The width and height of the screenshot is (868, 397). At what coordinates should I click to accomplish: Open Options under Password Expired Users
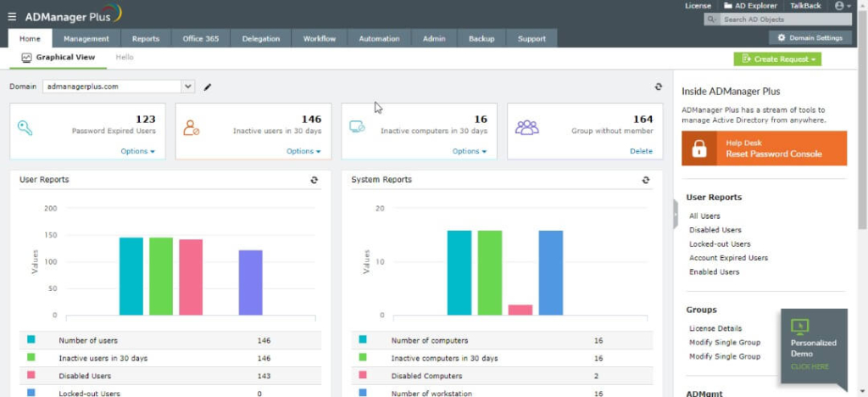(x=138, y=151)
